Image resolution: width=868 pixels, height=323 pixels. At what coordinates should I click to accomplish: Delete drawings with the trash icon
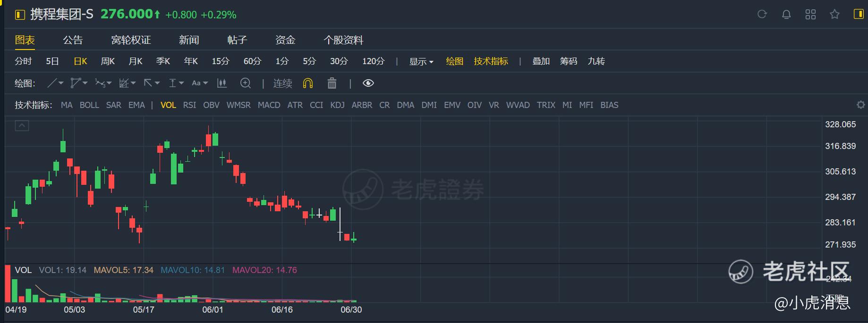coord(332,83)
